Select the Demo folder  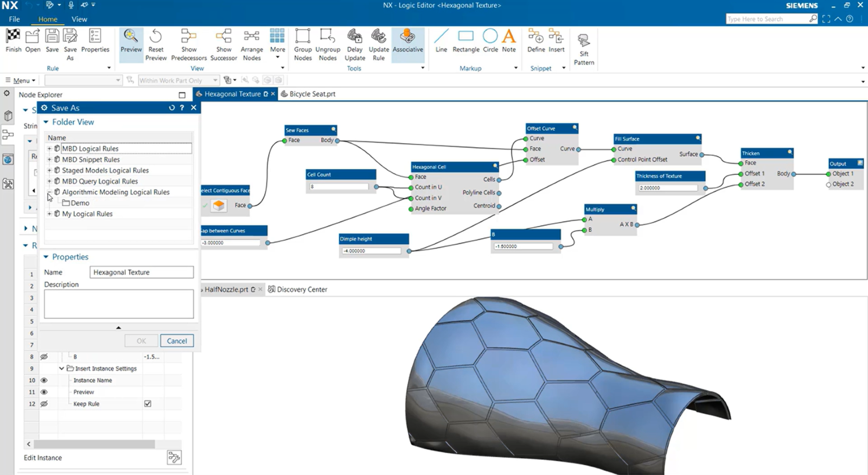click(75, 202)
